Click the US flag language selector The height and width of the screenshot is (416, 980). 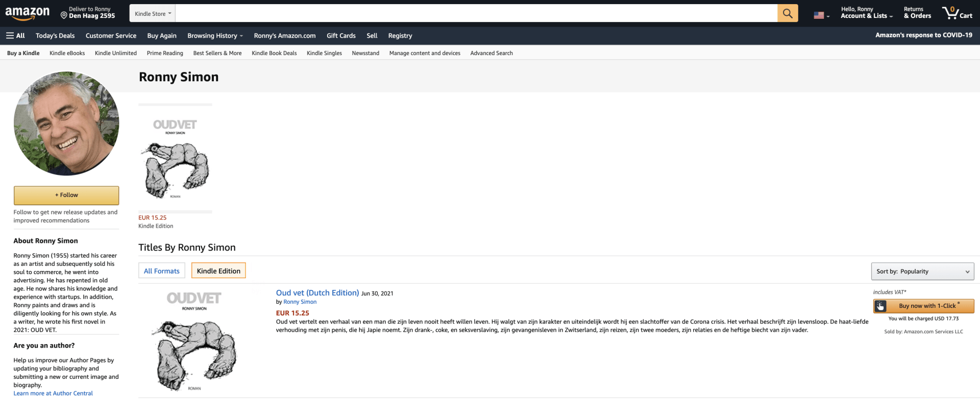[x=821, y=15]
